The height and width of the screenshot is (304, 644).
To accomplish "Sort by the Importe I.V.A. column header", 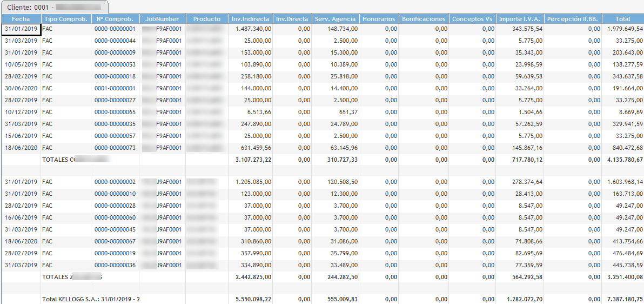I will (519, 19).
